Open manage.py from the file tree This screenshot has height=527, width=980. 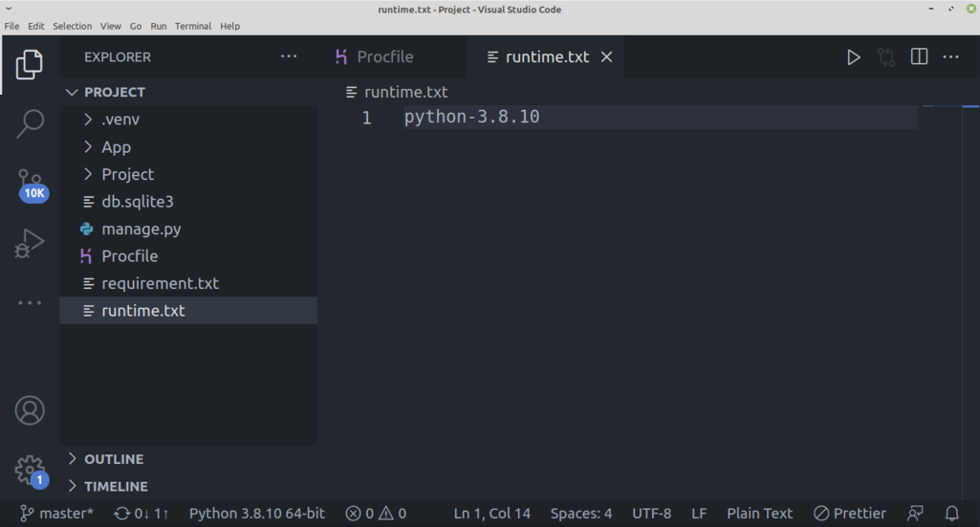141,230
